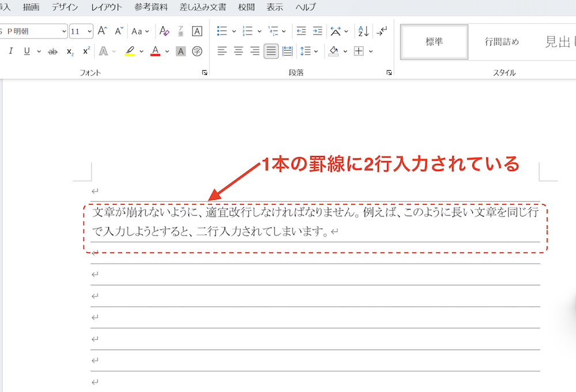Toggle justify alignment

coord(271,51)
